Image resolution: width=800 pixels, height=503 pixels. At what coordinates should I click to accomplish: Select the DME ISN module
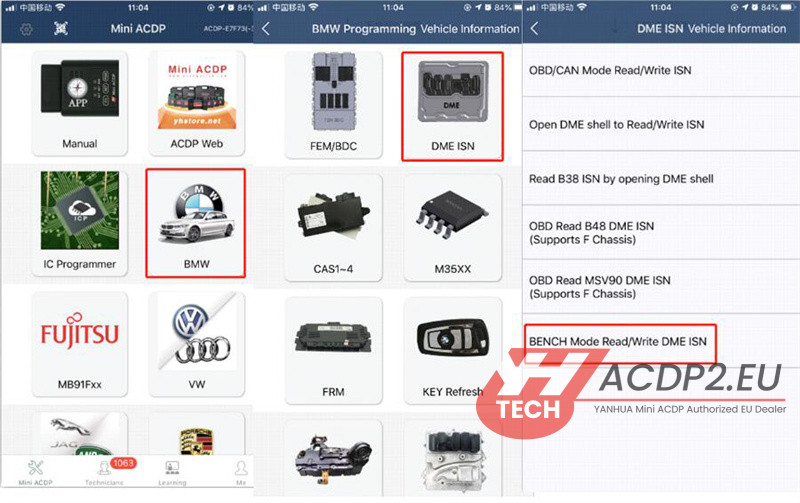pyautogui.click(x=452, y=104)
